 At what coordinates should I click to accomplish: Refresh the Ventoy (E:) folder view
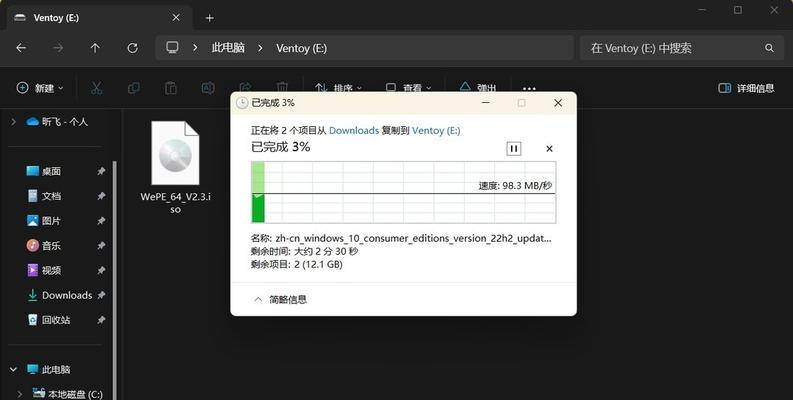tap(133, 48)
